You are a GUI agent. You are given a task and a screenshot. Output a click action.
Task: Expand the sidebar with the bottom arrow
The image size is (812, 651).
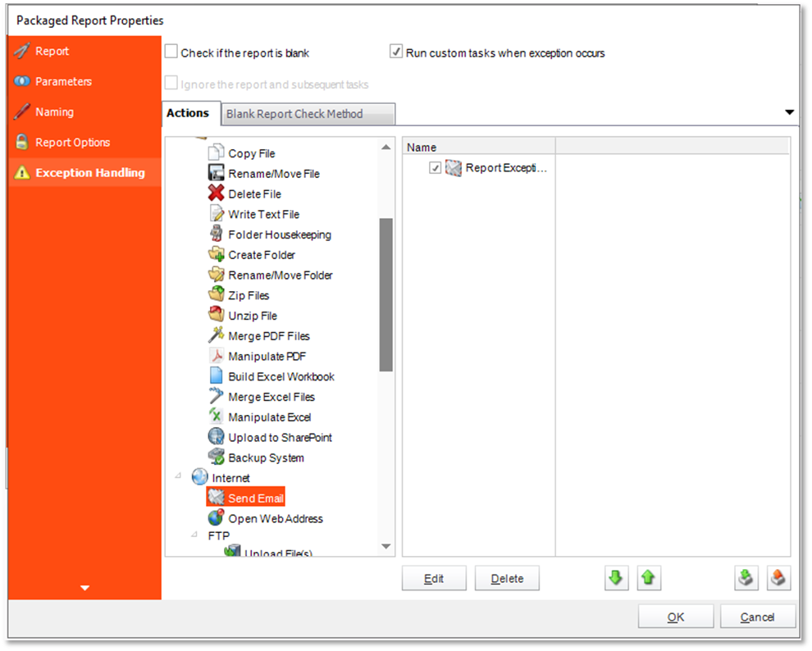[85, 588]
